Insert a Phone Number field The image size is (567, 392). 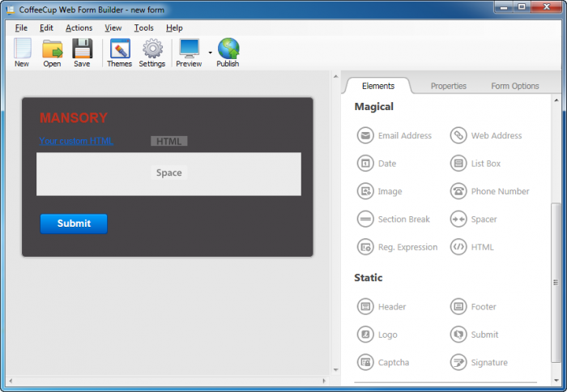[490, 192]
